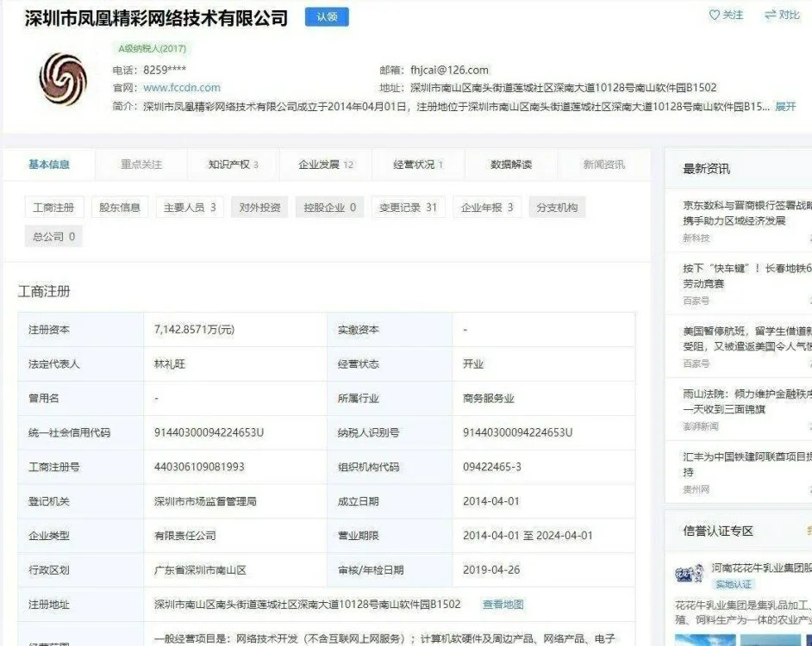Screen dimensions: 812x646
Task: Click the audit date 2019-04-26
Action: click(491, 570)
